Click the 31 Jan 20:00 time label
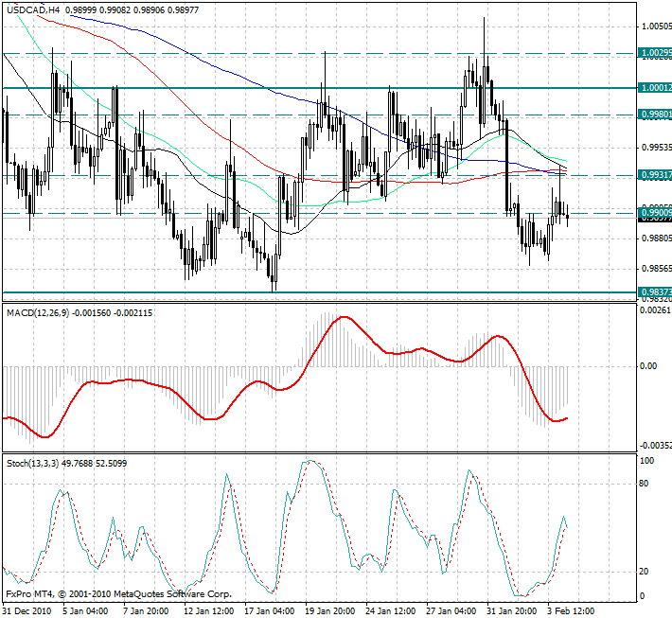This screenshot has height=618, width=672. pyautogui.click(x=512, y=610)
